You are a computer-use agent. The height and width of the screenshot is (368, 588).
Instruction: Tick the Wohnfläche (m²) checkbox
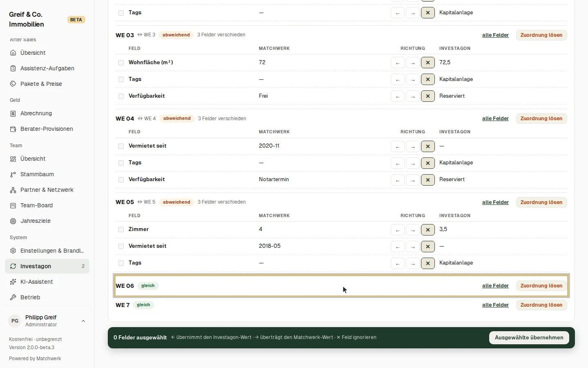(121, 63)
